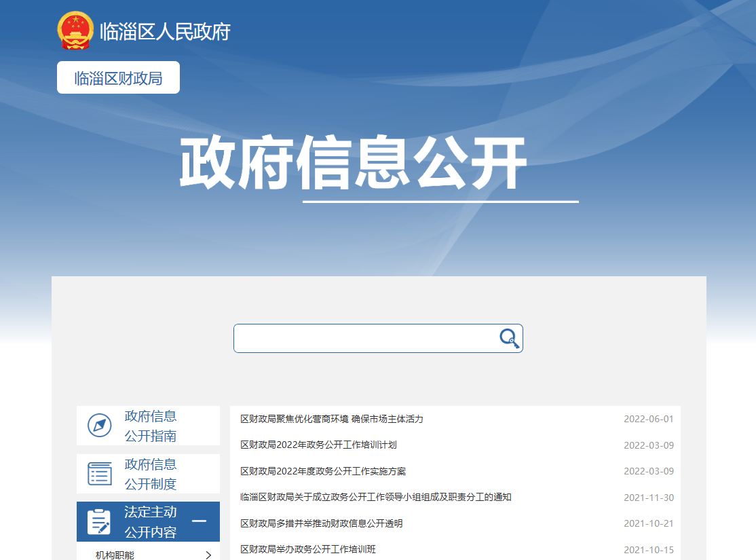
Task: Open 区财政局2022年度政务公开工作实施方案 article
Action: [x=323, y=471]
